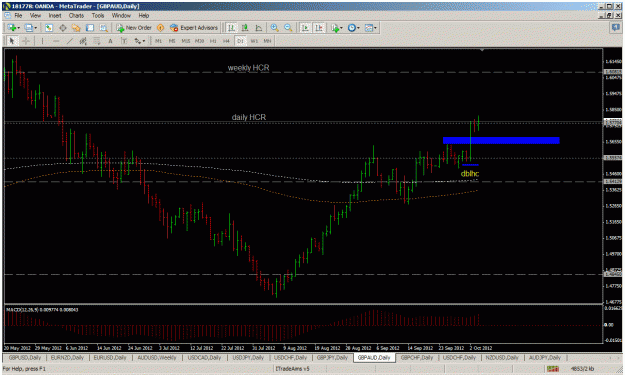Open the Insert menu
Image resolution: width=625 pixels, height=375 pixels.
(55, 15)
